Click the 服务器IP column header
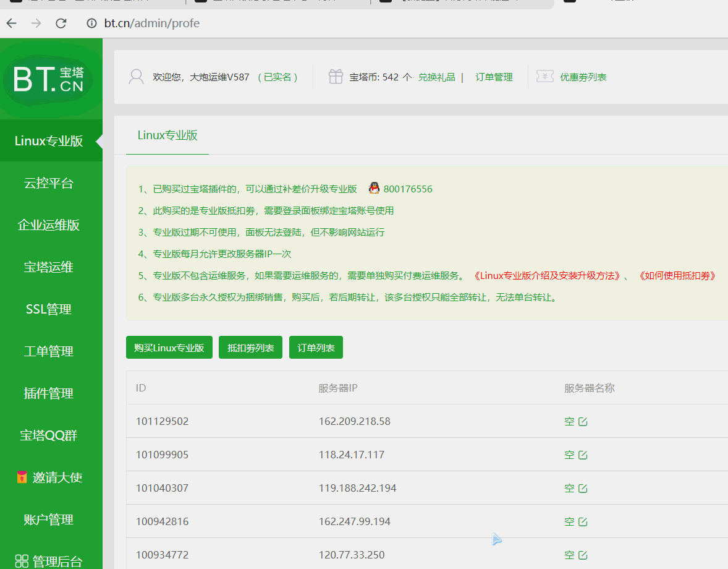The height and width of the screenshot is (569, 728). coord(338,388)
